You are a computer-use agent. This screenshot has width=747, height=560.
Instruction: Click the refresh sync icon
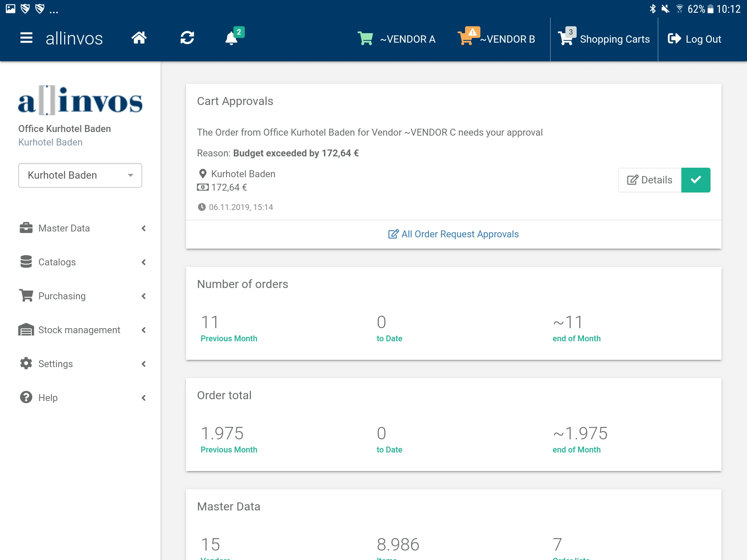coord(187,38)
